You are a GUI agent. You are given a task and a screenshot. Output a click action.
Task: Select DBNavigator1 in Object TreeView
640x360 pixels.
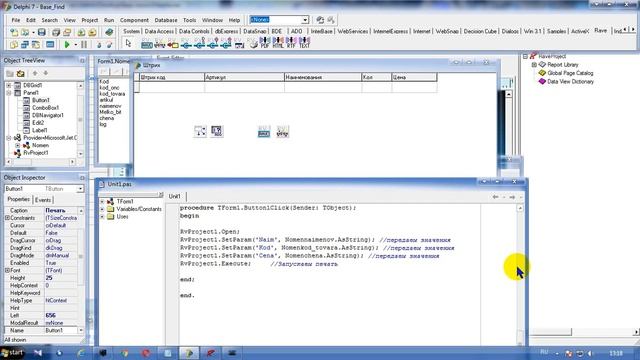[48, 115]
